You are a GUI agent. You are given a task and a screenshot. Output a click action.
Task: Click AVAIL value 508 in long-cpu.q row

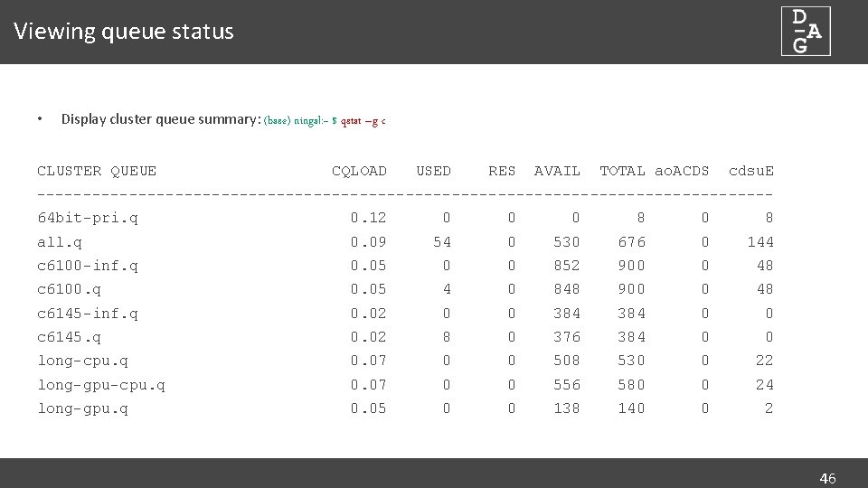point(567,361)
